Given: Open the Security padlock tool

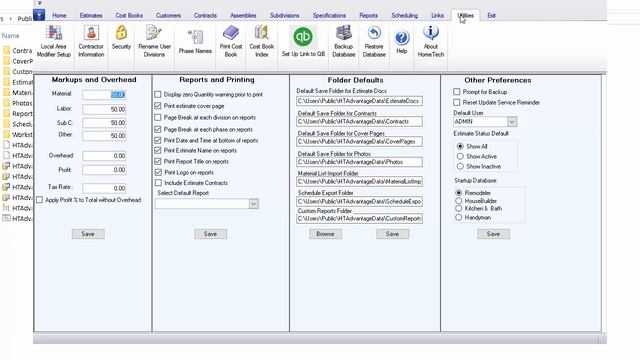Looking at the screenshot, I should 121,38.
